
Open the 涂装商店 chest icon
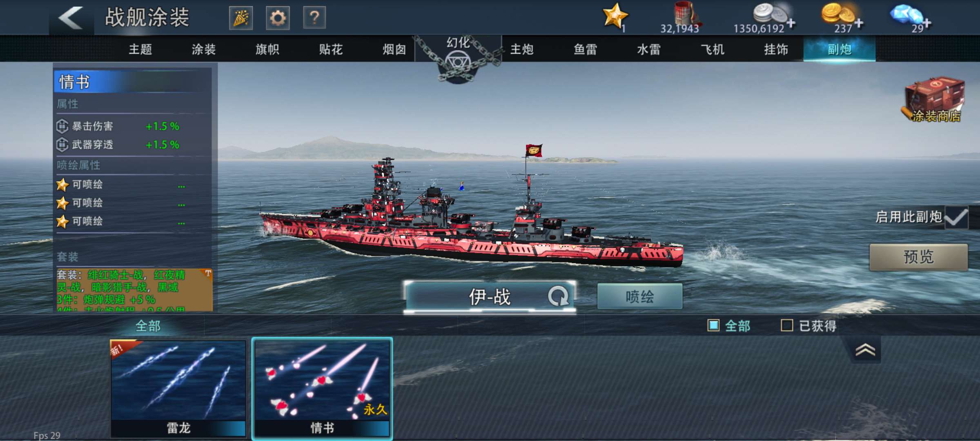pyautogui.click(x=935, y=100)
